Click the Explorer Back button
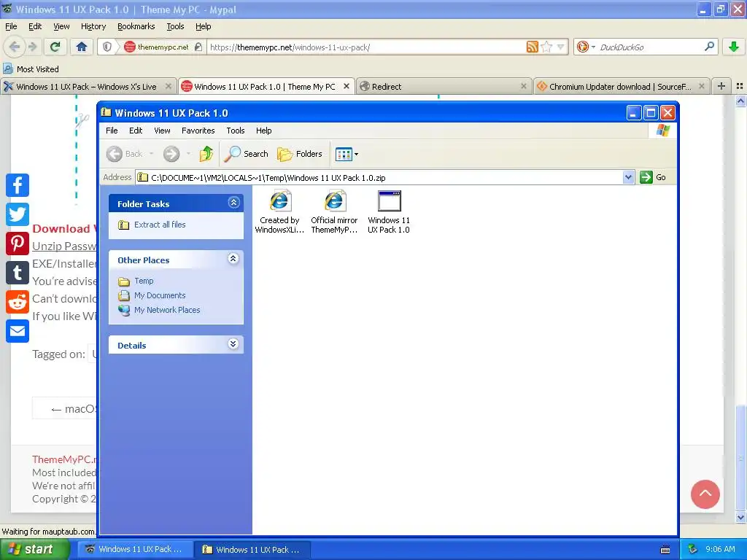Viewport: 747px width, 560px height. [125, 154]
